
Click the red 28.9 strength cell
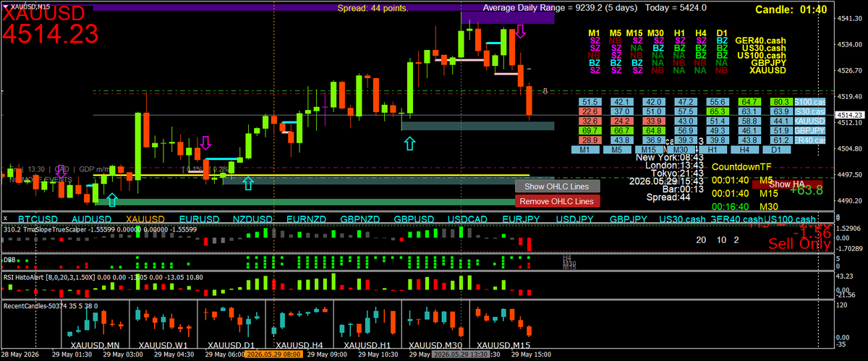point(590,140)
